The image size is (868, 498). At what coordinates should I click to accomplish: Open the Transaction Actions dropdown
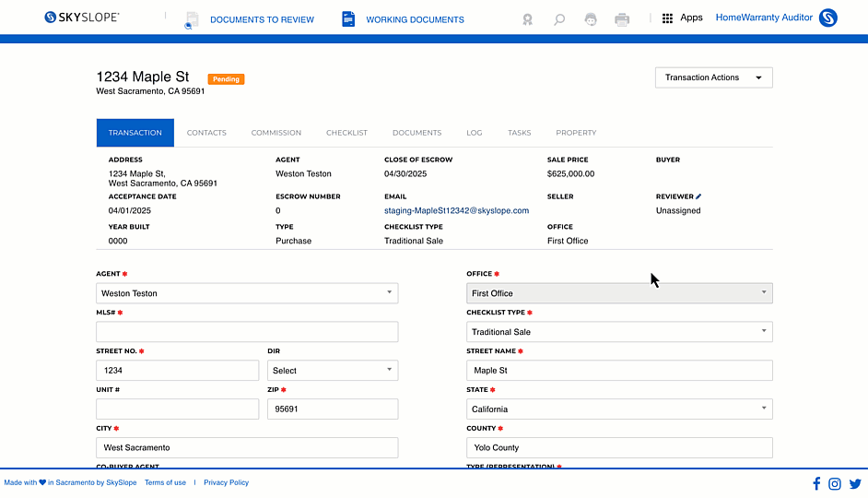point(713,77)
